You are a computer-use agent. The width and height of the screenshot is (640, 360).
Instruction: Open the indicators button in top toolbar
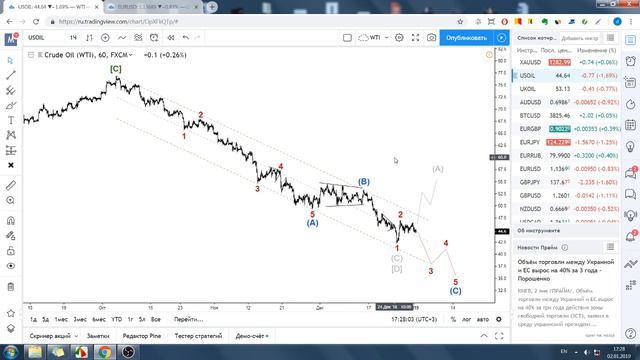point(122,38)
